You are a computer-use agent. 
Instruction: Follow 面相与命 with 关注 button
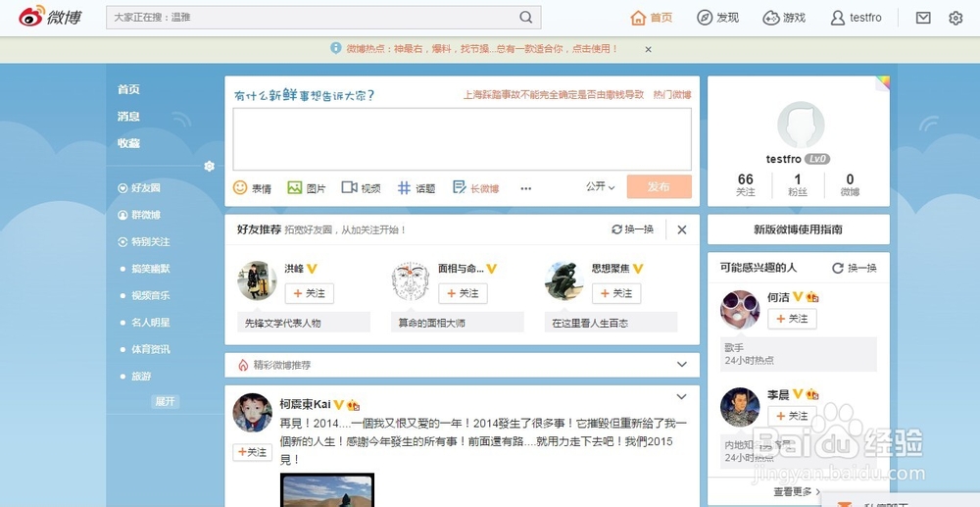tap(464, 293)
